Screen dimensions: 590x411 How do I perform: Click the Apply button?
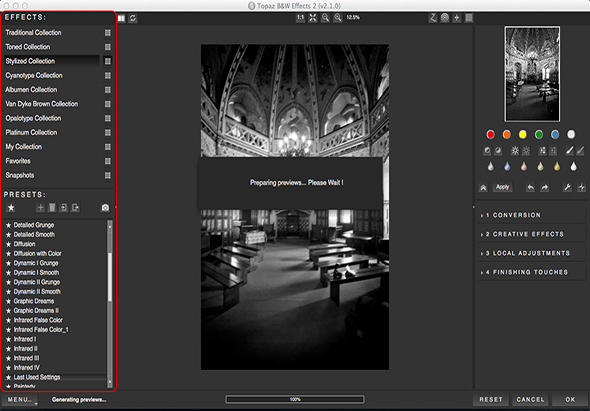(x=502, y=187)
